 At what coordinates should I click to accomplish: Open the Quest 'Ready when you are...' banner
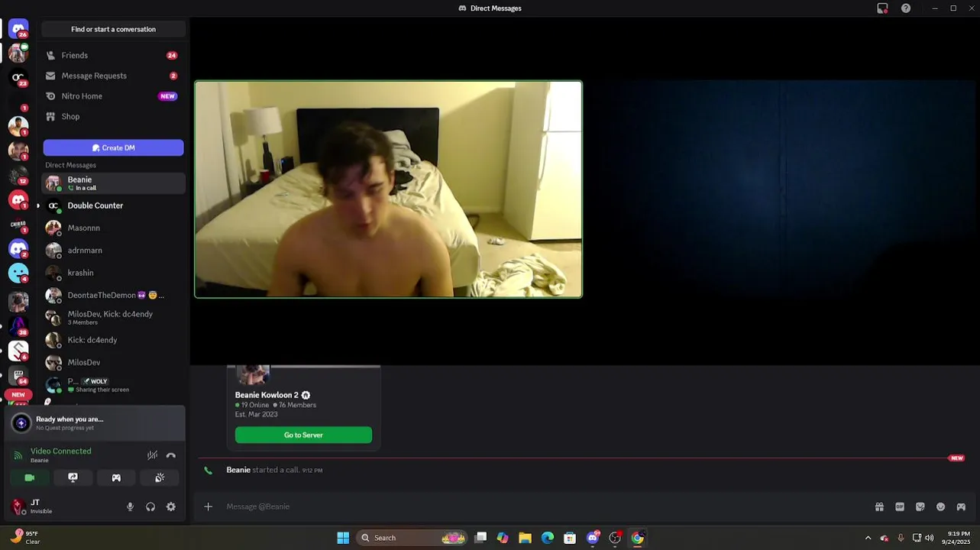95,423
